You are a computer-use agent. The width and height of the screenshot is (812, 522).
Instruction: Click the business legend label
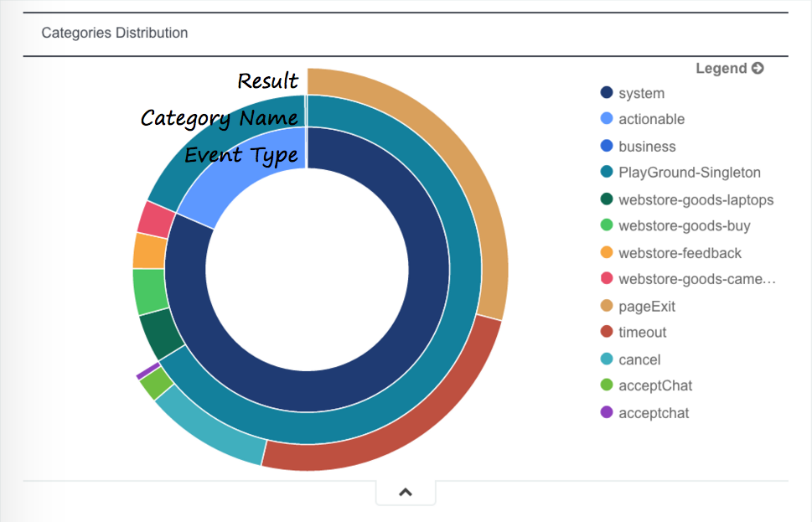click(x=647, y=147)
